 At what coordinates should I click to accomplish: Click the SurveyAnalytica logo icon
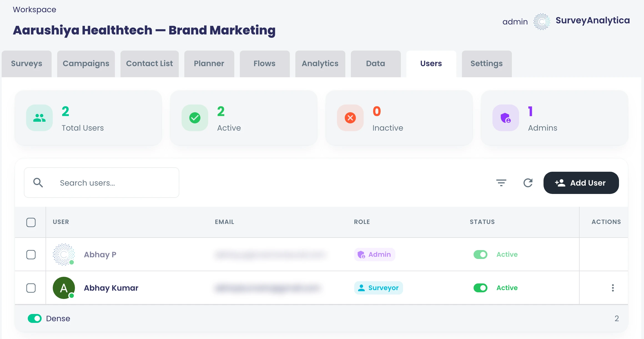[542, 22]
